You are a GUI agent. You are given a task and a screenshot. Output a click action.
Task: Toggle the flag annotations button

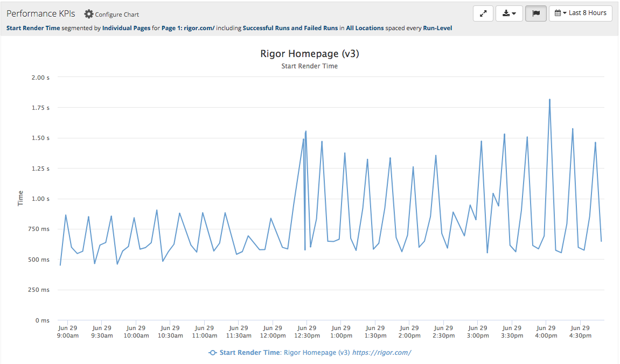click(536, 13)
